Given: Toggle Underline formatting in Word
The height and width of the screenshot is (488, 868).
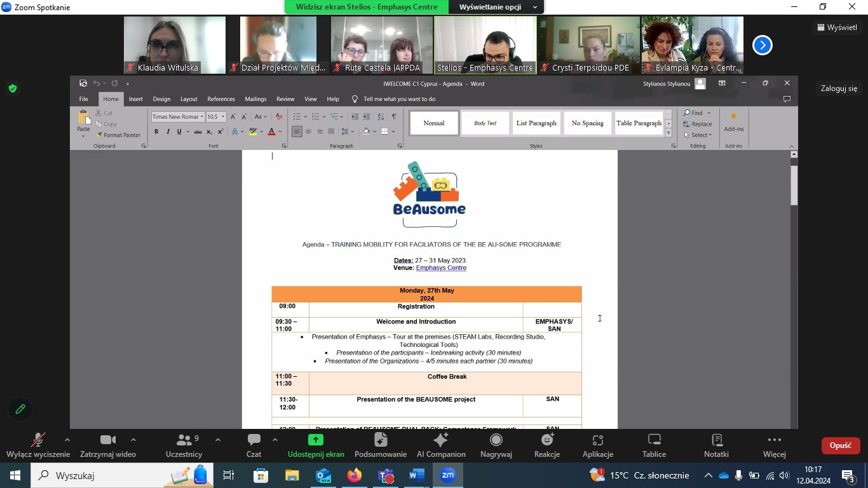Looking at the screenshot, I should 179,132.
